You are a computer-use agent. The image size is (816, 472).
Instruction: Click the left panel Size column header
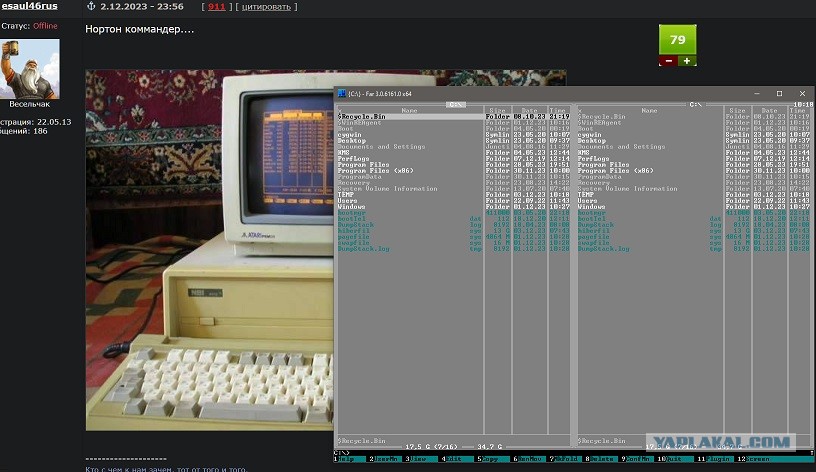click(x=498, y=110)
